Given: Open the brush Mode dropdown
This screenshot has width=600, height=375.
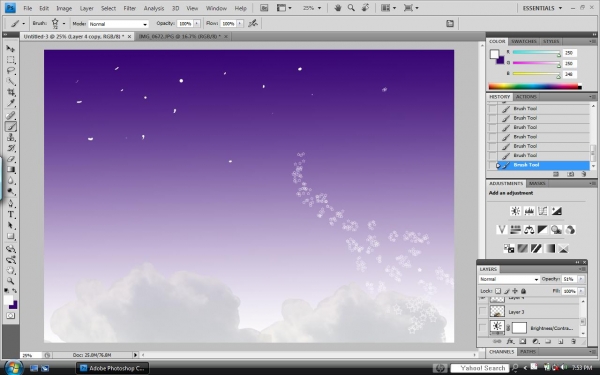Looking at the screenshot, I should click(118, 24).
